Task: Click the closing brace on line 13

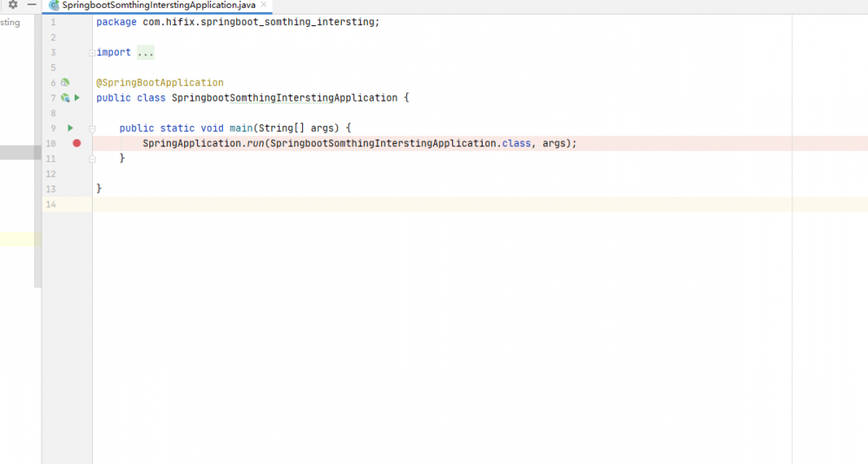Action: pyautogui.click(x=99, y=188)
